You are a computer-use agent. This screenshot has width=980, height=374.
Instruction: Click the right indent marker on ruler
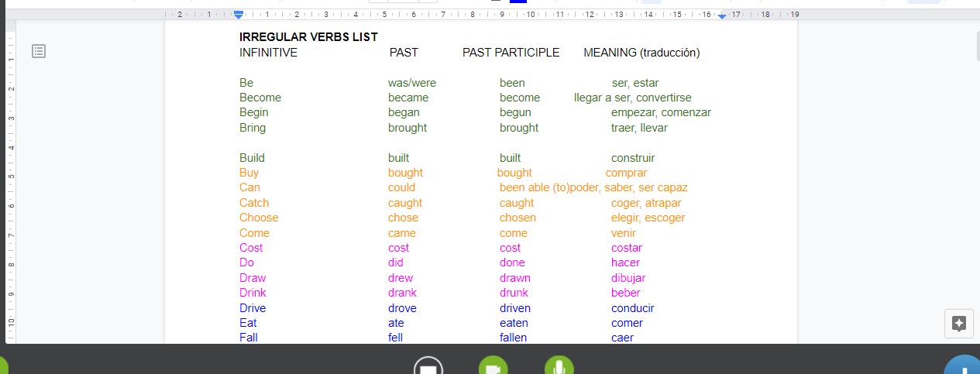(722, 15)
